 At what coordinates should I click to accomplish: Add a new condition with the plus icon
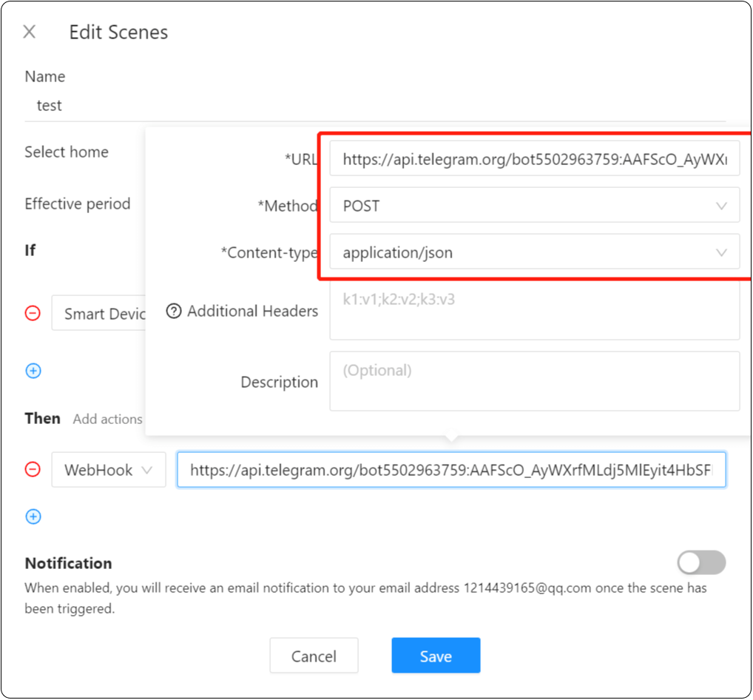click(33, 370)
